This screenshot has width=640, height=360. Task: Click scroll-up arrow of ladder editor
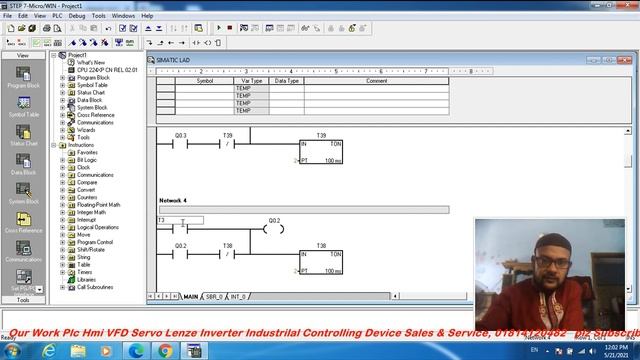point(628,131)
